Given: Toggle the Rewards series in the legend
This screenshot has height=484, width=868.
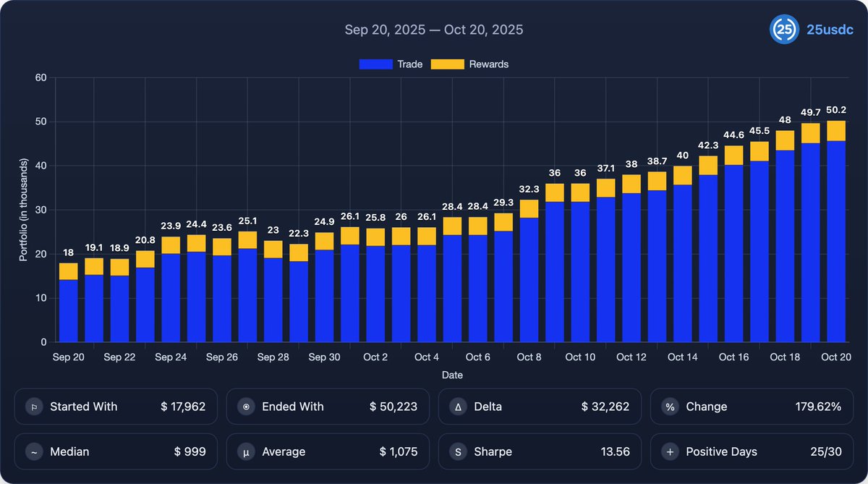Looking at the screenshot, I should 469,64.
